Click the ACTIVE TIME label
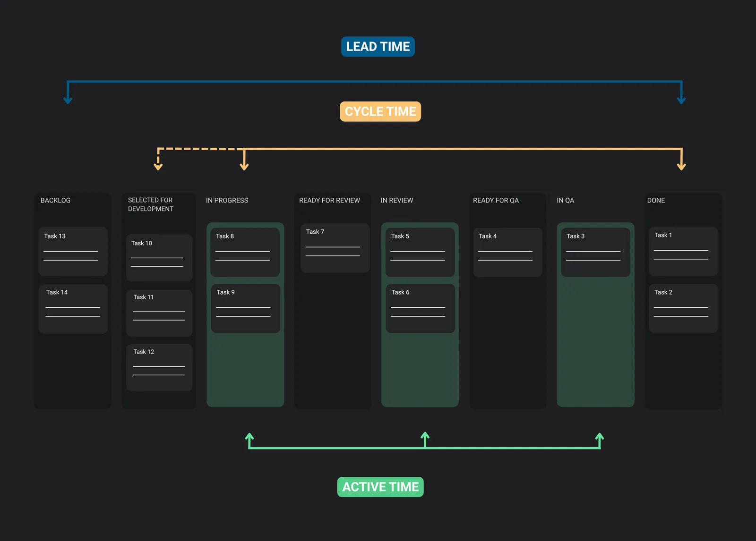 pyautogui.click(x=380, y=487)
